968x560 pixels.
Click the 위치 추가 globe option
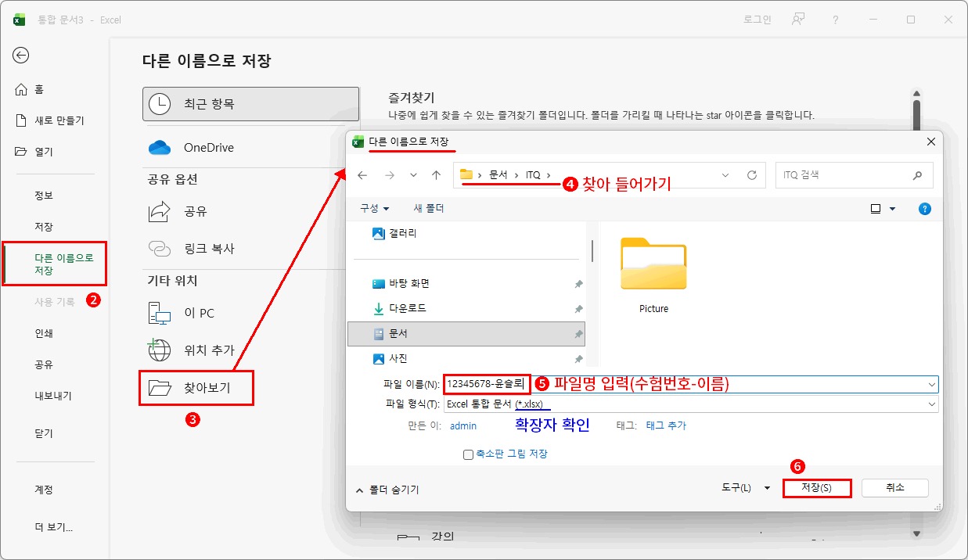pyautogui.click(x=208, y=350)
